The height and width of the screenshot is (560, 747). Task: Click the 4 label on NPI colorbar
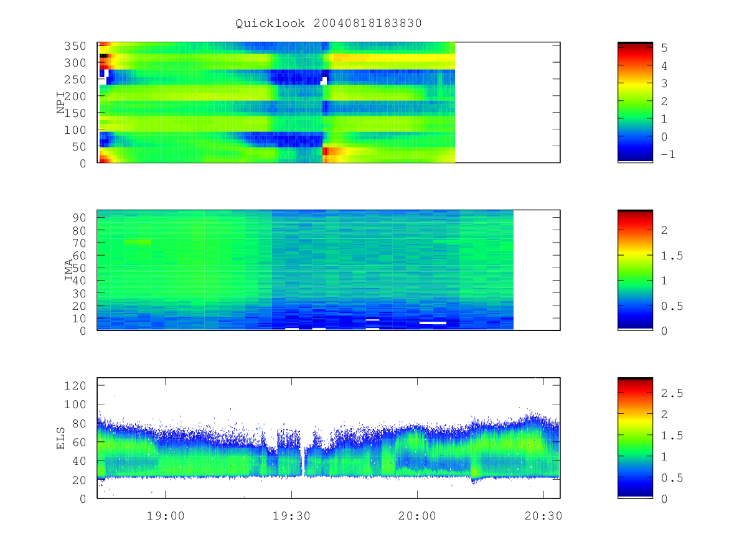(x=664, y=65)
